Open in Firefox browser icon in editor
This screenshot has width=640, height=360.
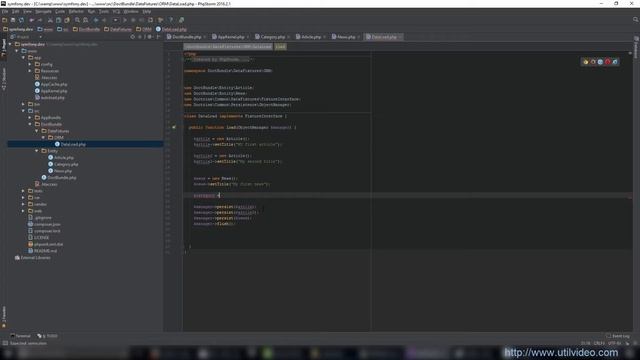coord(593,62)
